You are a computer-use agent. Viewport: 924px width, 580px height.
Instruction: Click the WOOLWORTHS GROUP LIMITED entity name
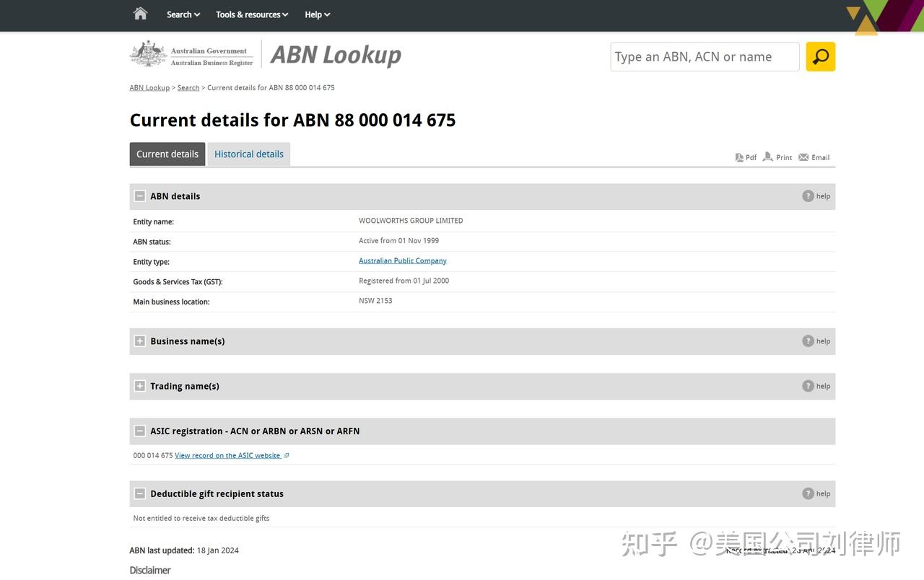pos(411,221)
